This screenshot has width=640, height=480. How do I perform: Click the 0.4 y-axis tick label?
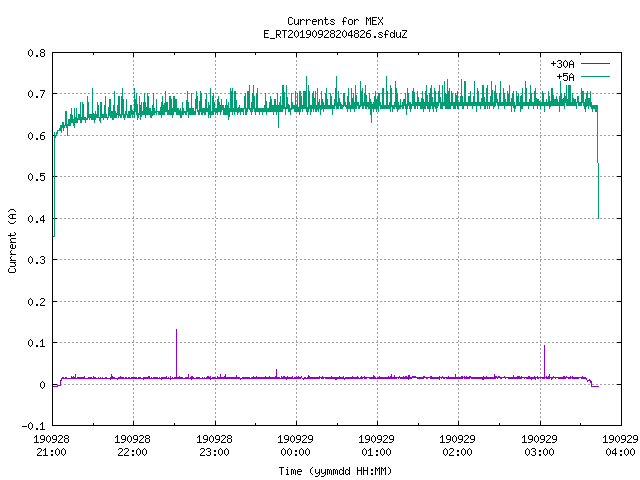click(36, 219)
